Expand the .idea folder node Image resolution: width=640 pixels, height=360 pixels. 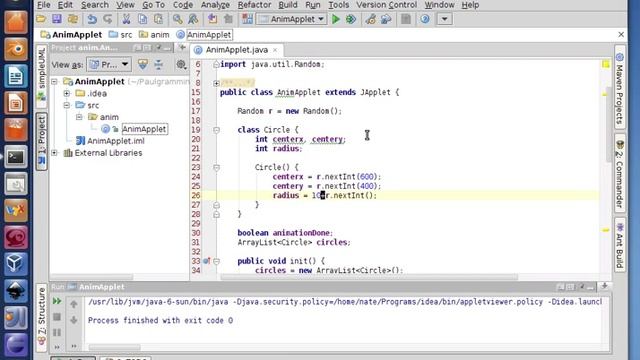(x=67, y=93)
